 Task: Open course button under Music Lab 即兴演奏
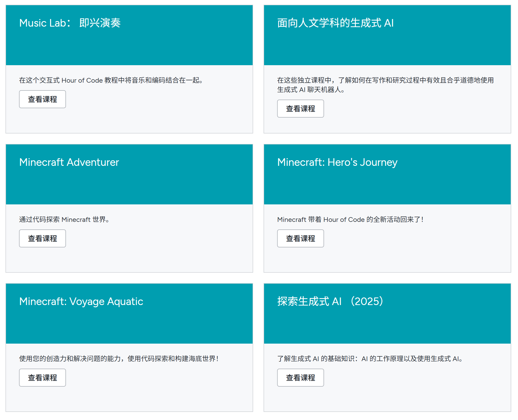pyautogui.click(x=42, y=99)
